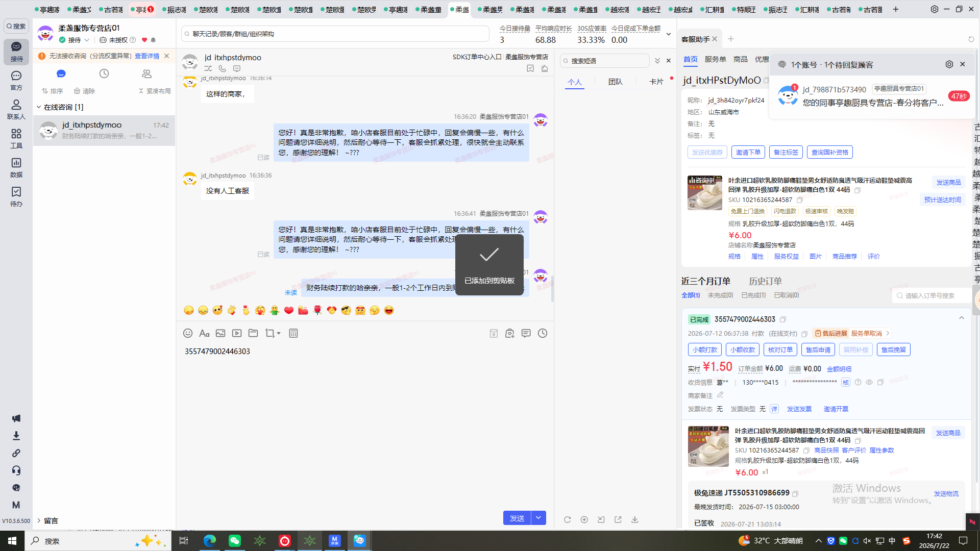980x551 pixels.
Task: Switch to the 卡片 quick phrases tab
Action: pos(656,82)
